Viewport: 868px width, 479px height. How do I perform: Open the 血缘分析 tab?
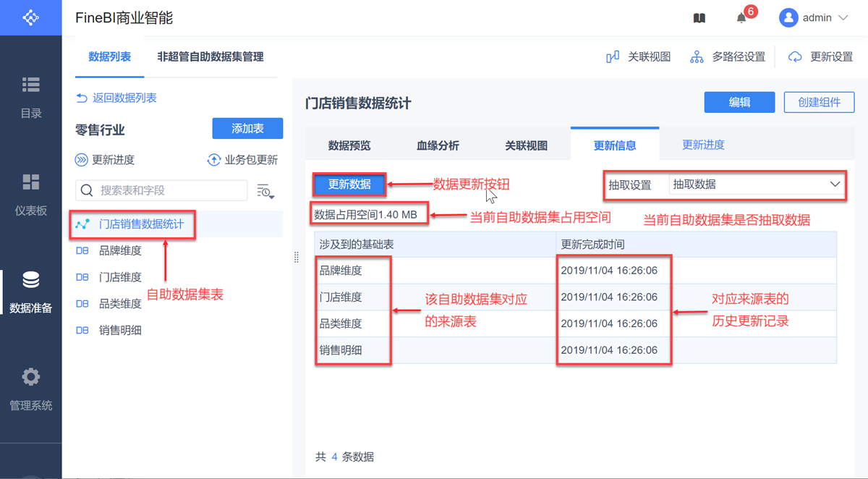[x=438, y=145]
